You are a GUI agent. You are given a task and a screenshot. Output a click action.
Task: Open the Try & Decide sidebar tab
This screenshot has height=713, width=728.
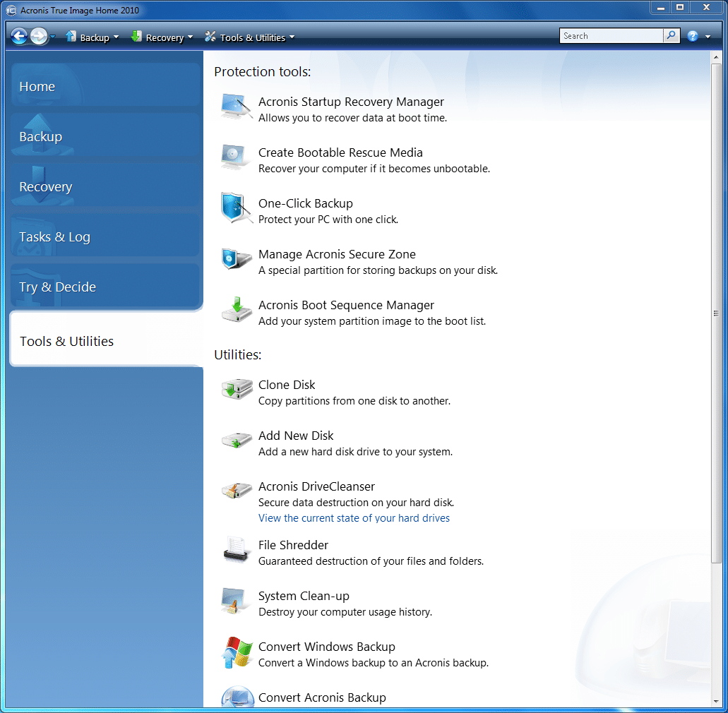[x=106, y=286]
